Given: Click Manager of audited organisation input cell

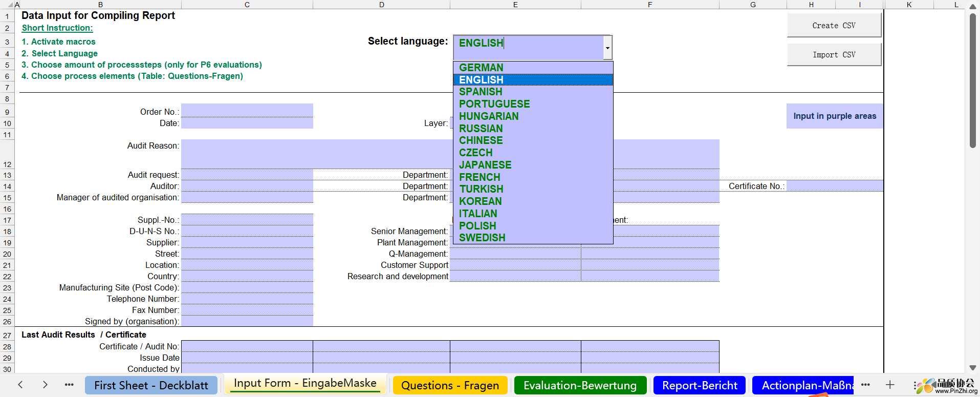Looking at the screenshot, I should tap(247, 197).
